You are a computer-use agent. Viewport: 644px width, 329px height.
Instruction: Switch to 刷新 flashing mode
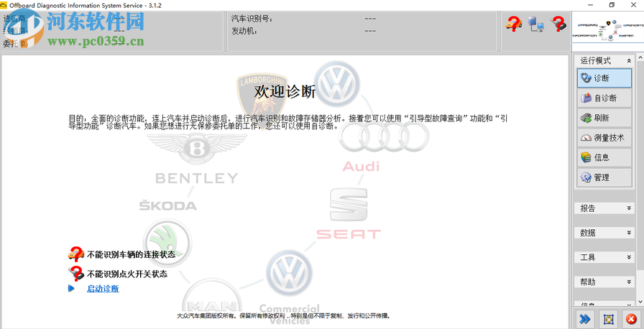point(604,118)
